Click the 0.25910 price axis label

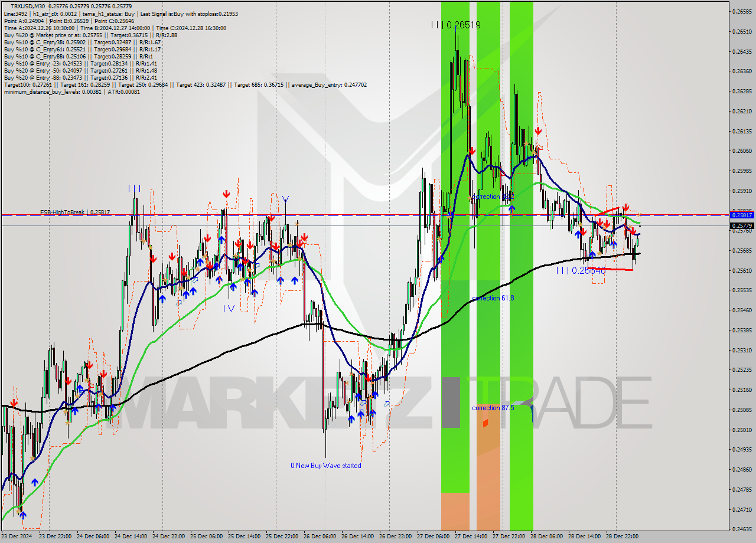pos(742,191)
